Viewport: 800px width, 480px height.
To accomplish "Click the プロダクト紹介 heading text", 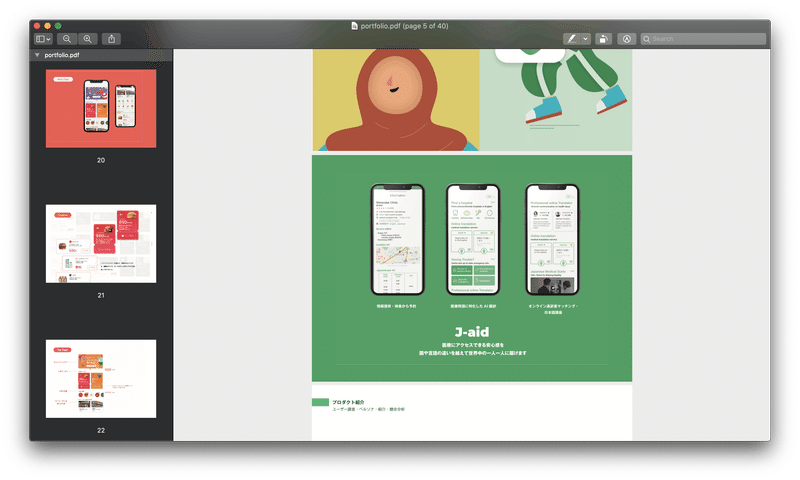I will point(348,402).
